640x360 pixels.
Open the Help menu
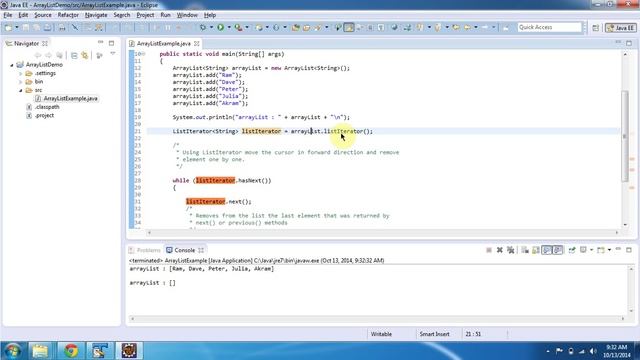point(210,15)
